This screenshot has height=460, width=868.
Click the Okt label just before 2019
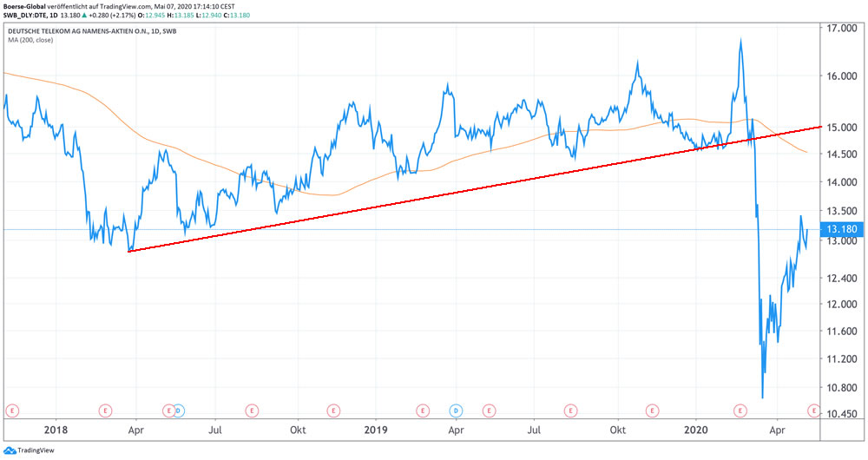point(298,430)
